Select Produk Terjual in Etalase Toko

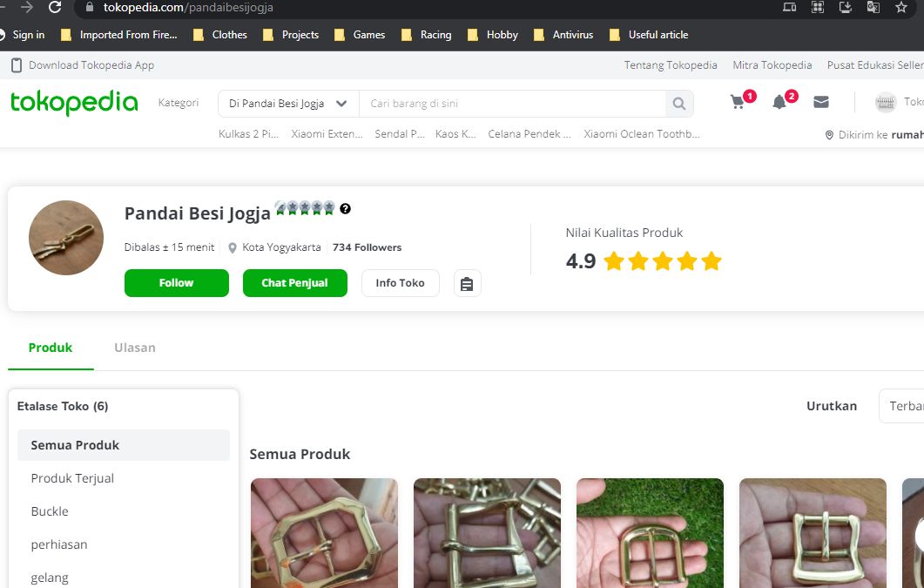pyautogui.click(x=72, y=478)
